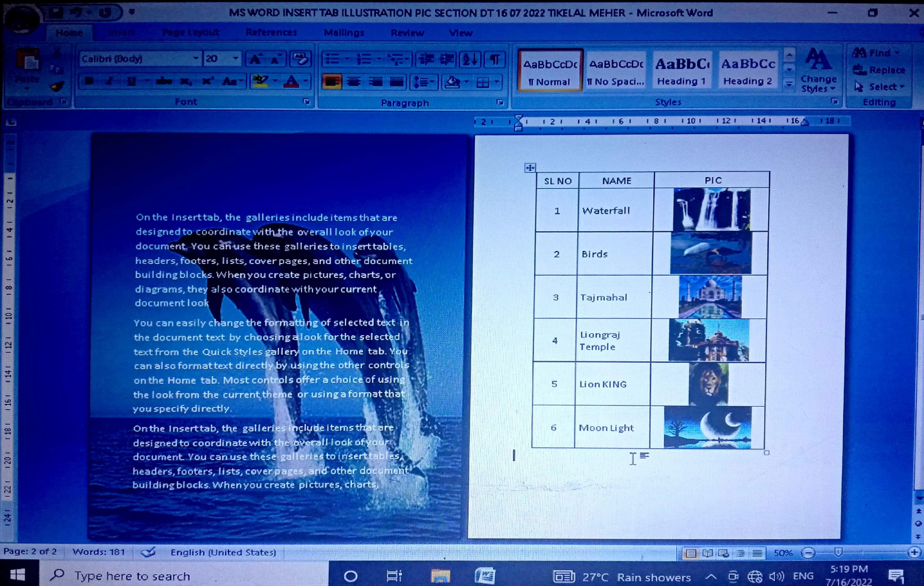The width and height of the screenshot is (924, 586).
Task: Click the Moon Light picture thumbnail in table
Action: point(708,427)
